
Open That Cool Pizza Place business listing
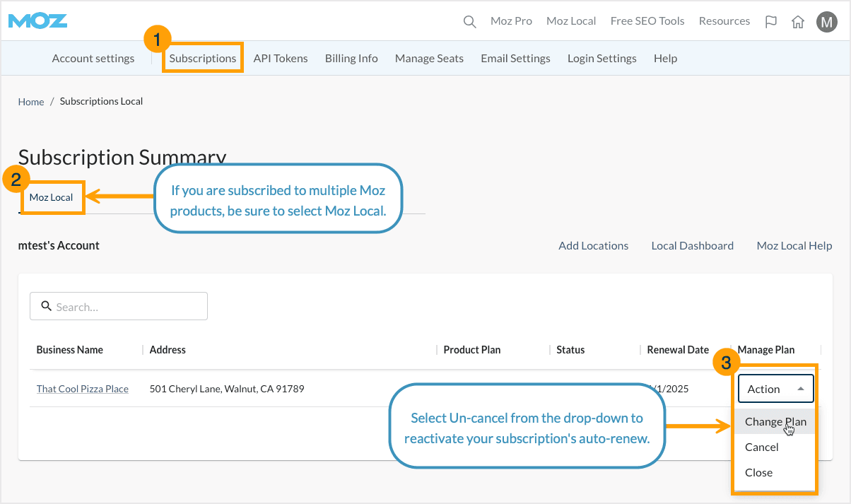[82, 388]
